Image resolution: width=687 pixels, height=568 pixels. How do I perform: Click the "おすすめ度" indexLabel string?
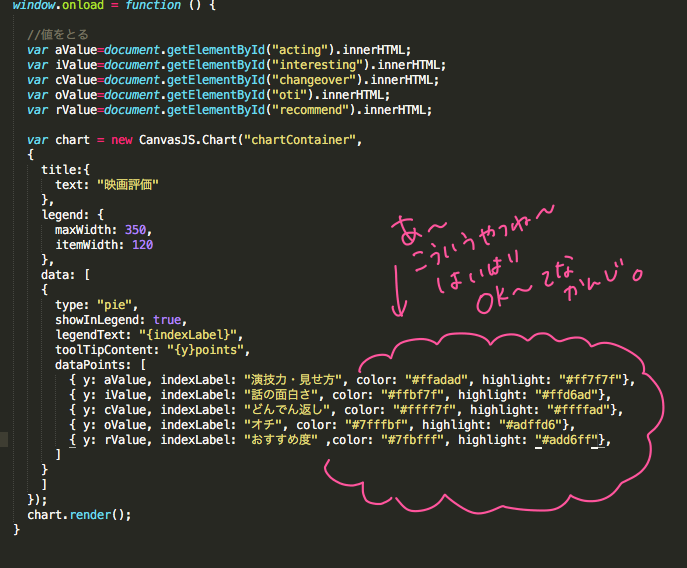pos(281,440)
